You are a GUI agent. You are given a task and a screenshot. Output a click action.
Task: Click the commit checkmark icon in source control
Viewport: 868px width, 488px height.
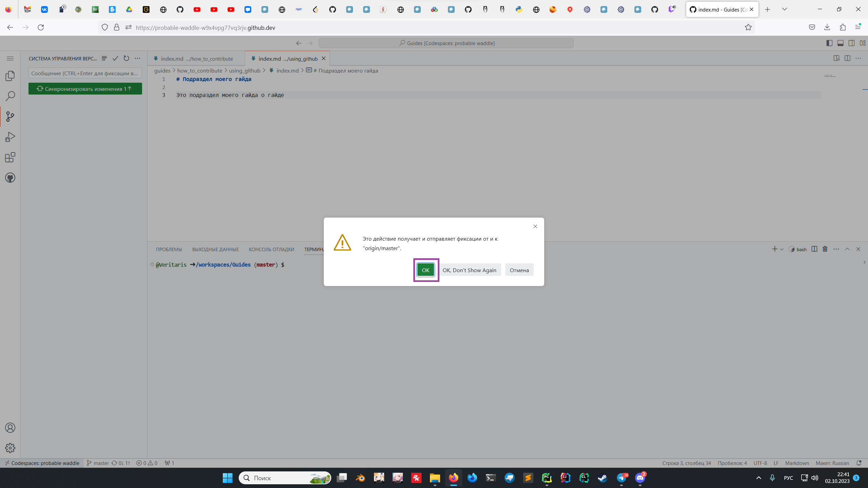(x=115, y=58)
